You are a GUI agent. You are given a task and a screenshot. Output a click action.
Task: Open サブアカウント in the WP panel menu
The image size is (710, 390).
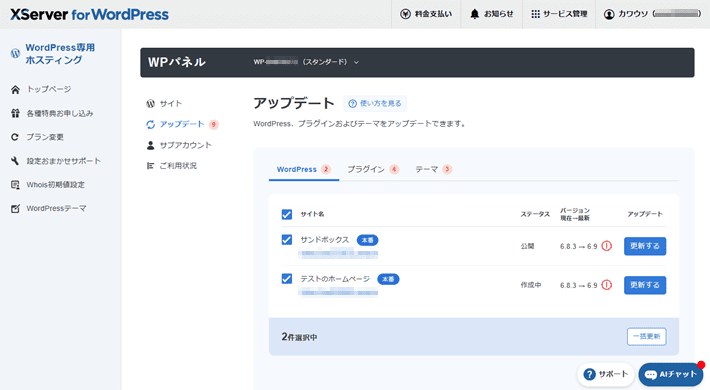[x=185, y=145]
